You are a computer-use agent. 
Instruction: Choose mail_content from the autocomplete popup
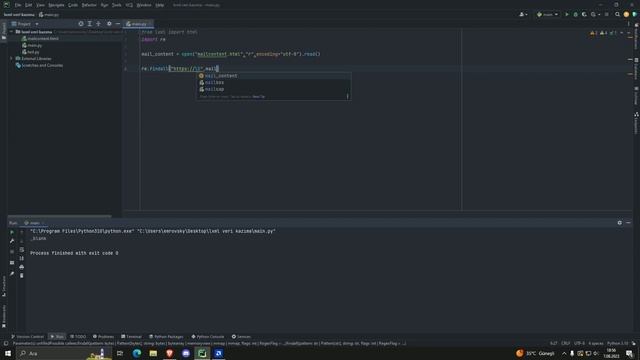tap(273, 76)
